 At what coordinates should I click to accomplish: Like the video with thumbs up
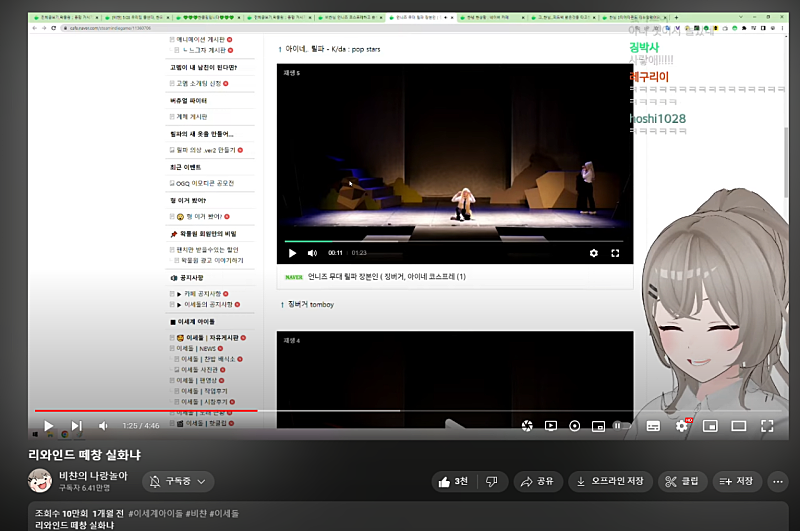pos(454,481)
